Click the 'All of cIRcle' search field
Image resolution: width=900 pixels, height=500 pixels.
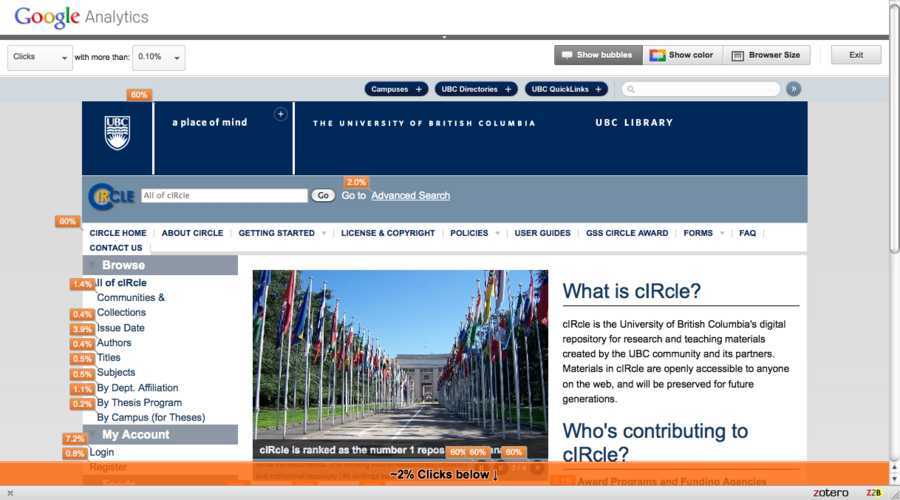(223, 196)
